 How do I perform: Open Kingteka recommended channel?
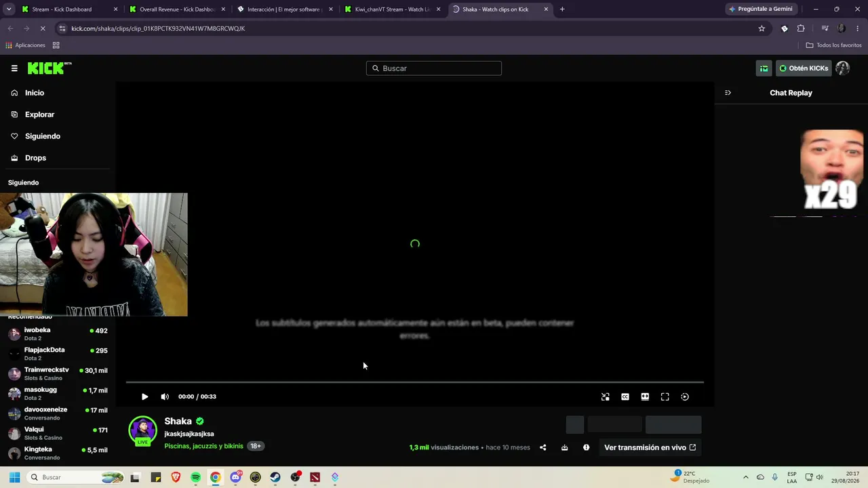coord(58,453)
